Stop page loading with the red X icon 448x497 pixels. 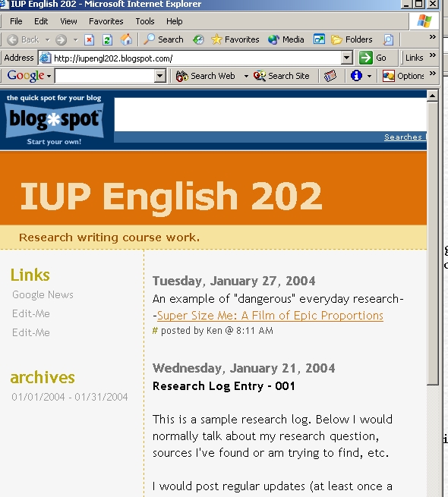pyautogui.click(x=89, y=40)
